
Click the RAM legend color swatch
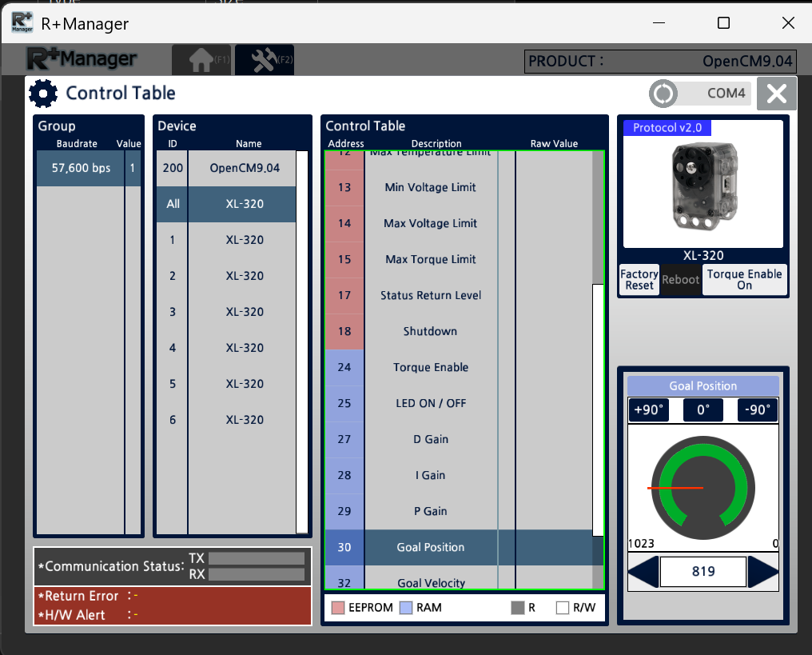[x=406, y=608]
